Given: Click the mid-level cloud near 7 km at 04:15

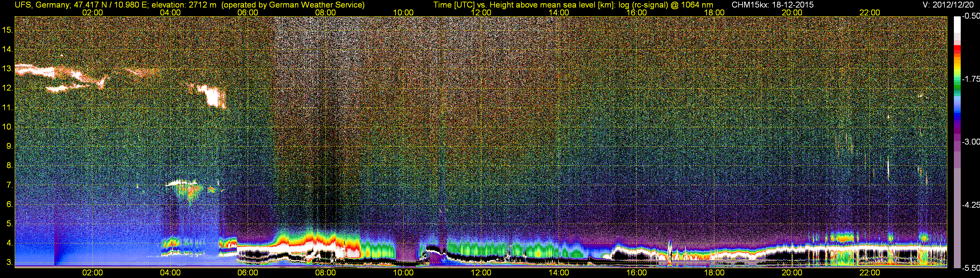Looking at the screenshot, I should pos(183,183).
